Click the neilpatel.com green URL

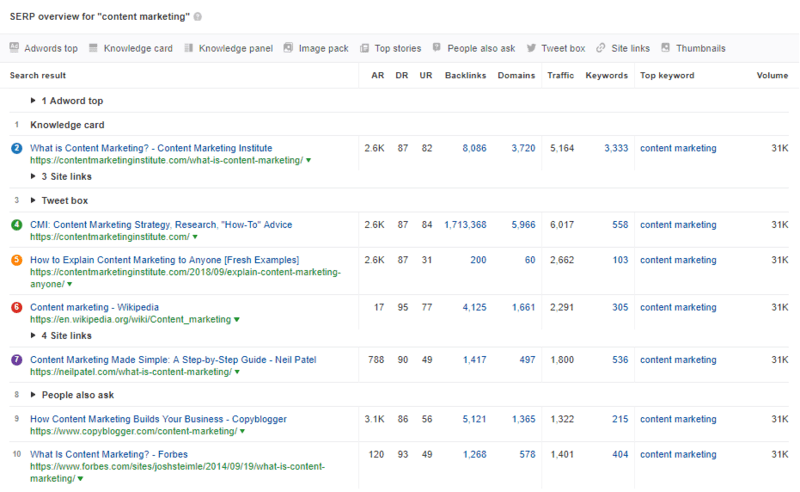pyautogui.click(x=131, y=372)
